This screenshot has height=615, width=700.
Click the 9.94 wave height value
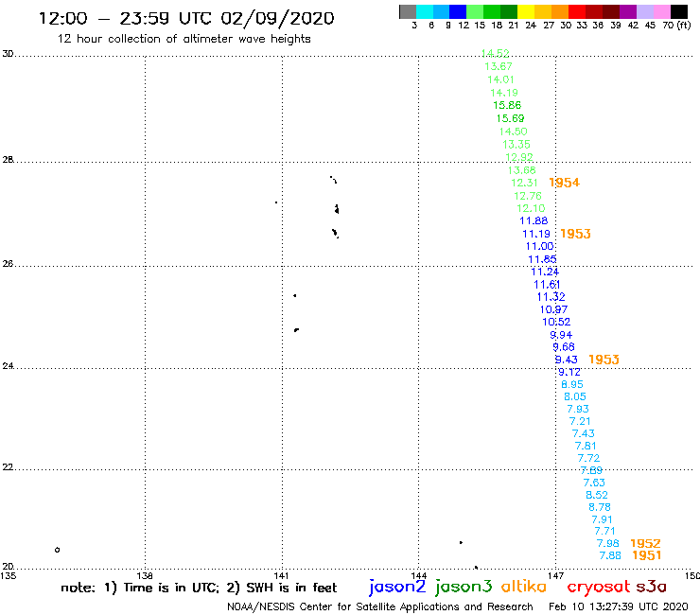click(x=561, y=335)
